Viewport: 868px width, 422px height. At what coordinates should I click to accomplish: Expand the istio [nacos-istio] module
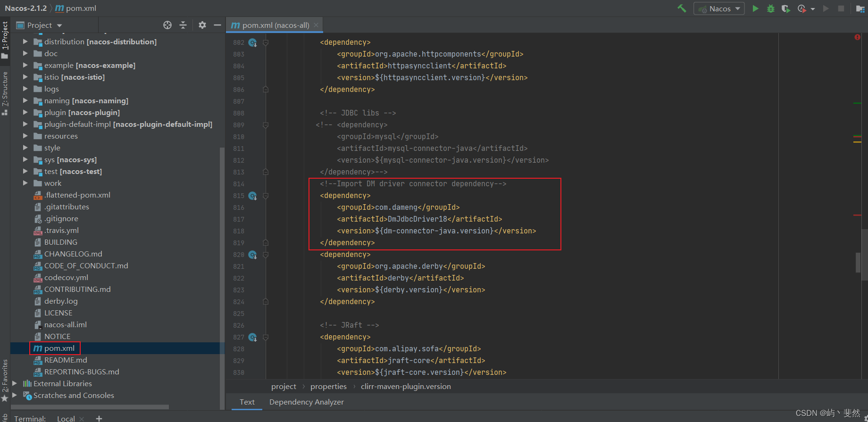pos(25,77)
